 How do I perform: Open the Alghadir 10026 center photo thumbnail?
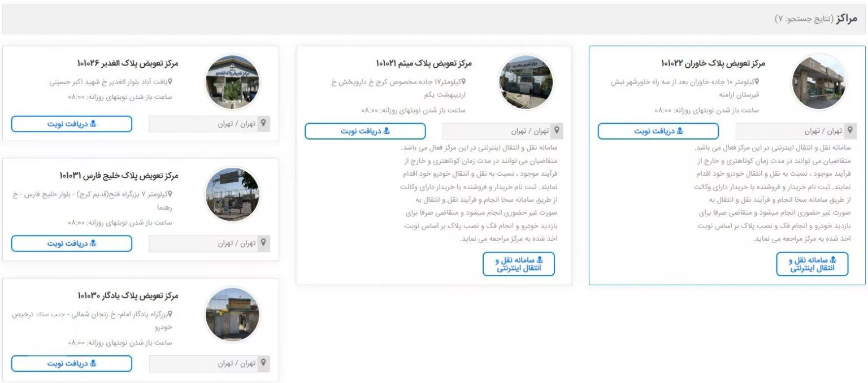pyautogui.click(x=232, y=82)
